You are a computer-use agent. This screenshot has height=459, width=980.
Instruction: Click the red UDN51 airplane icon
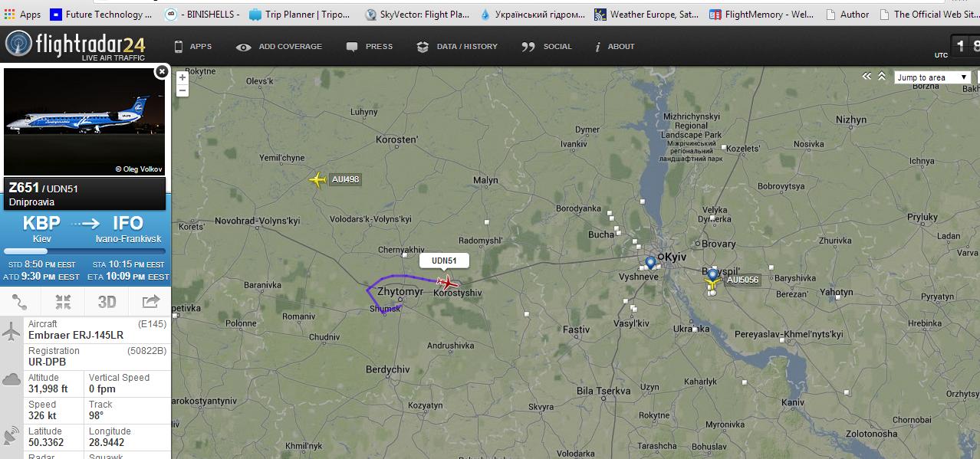[447, 284]
